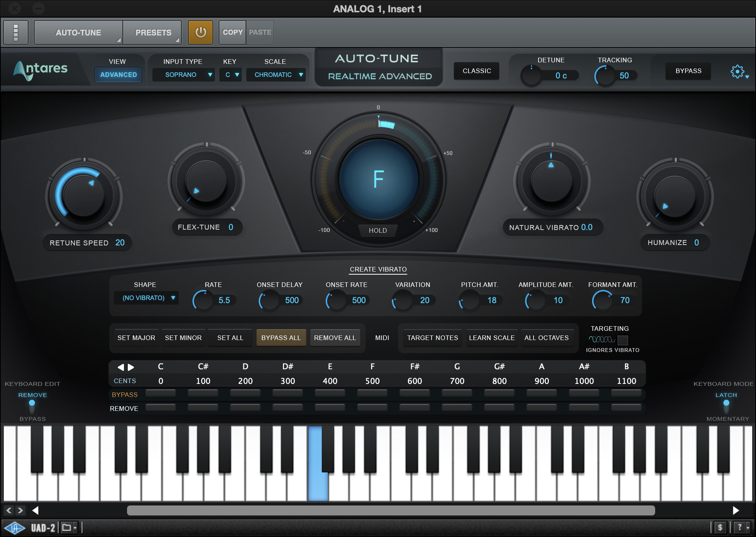Open the Scale Chromatic dropdown
This screenshot has width=756, height=537.
(x=276, y=75)
